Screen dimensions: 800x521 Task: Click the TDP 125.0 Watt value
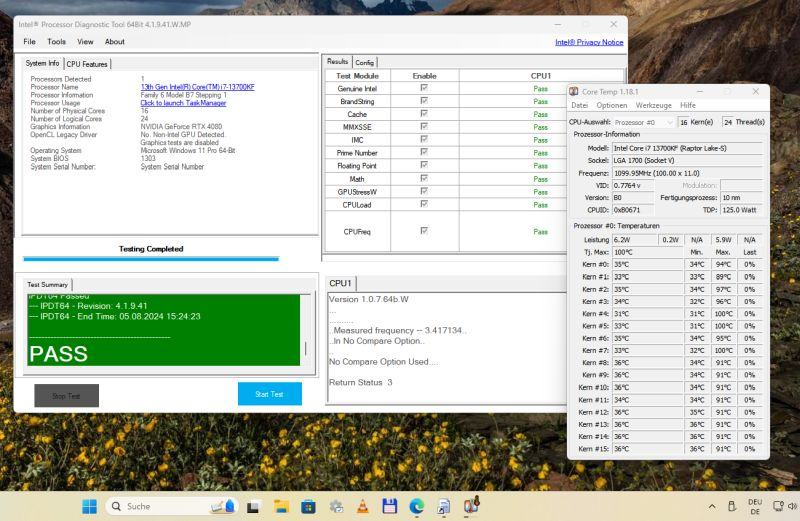(742, 210)
